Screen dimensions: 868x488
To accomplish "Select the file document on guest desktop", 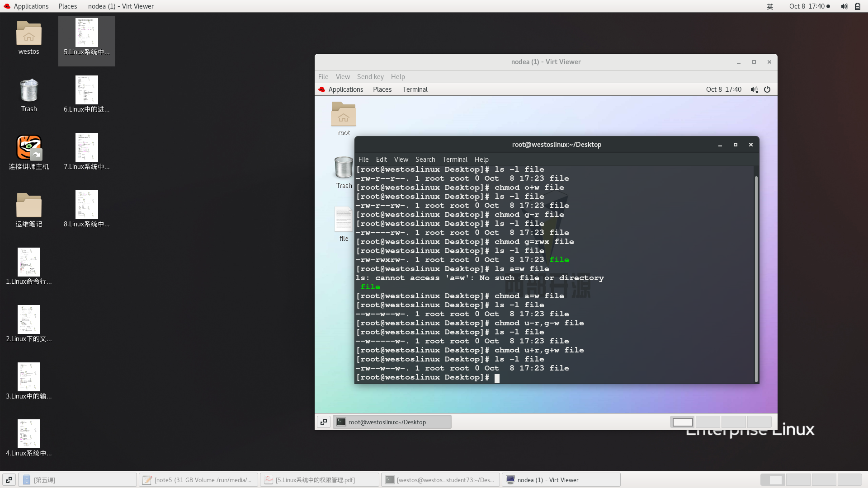I will [344, 220].
